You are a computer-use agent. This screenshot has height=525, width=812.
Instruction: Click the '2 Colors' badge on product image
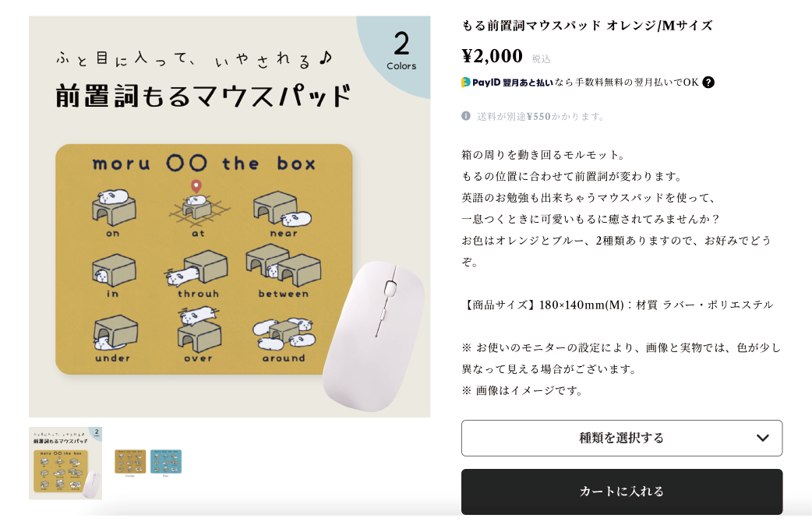pyautogui.click(x=401, y=50)
